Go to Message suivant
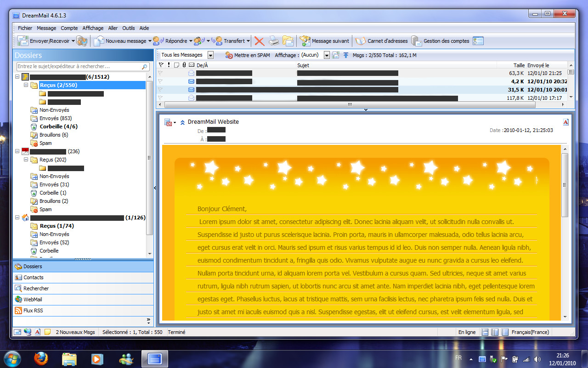The image size is (588, 368). [324, 41]
